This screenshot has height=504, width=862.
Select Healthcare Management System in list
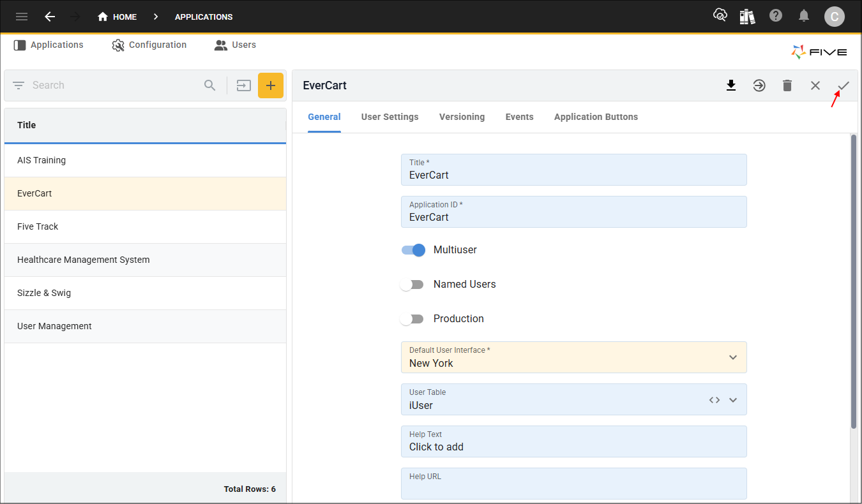pyautogui.click(x=84, y=260)
